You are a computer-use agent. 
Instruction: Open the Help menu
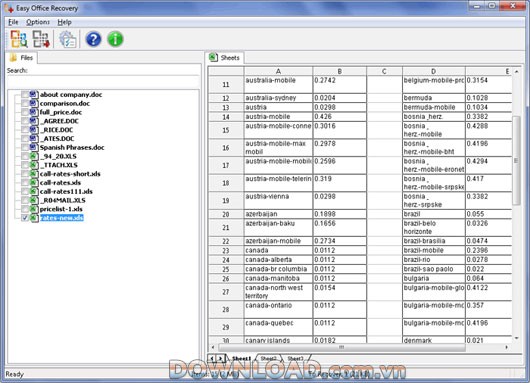pos(64,22)
